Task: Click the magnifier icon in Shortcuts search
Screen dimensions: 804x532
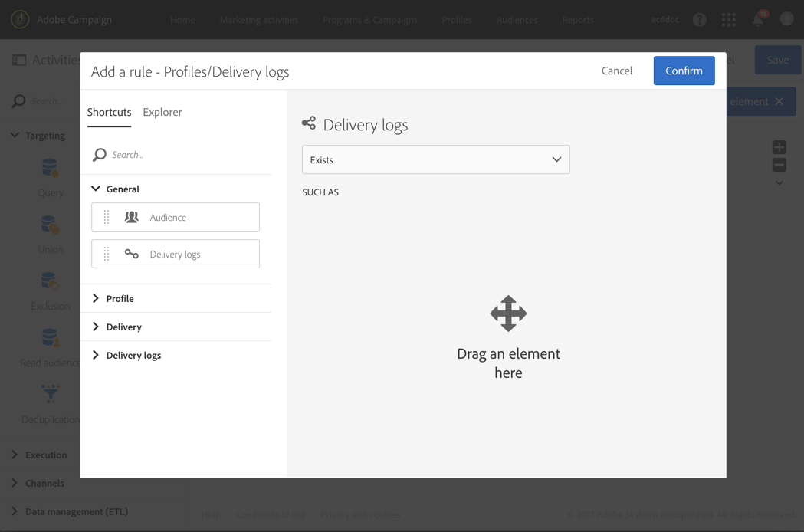Action: (x=100, y=155)
